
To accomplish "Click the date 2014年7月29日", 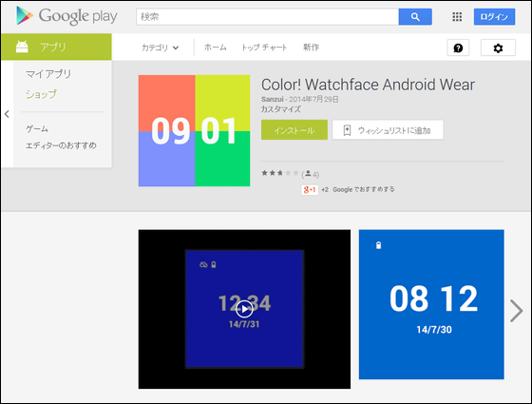I will pyautogui.click(x=313, y=99).
